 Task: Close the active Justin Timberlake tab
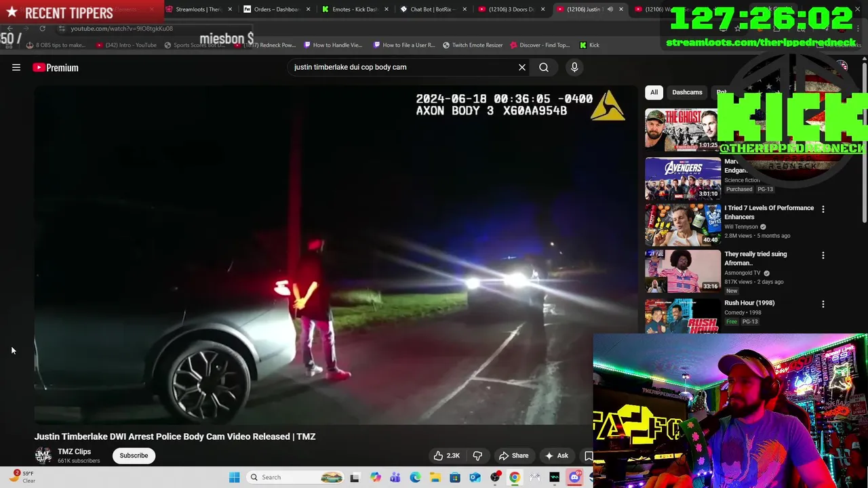620,9
